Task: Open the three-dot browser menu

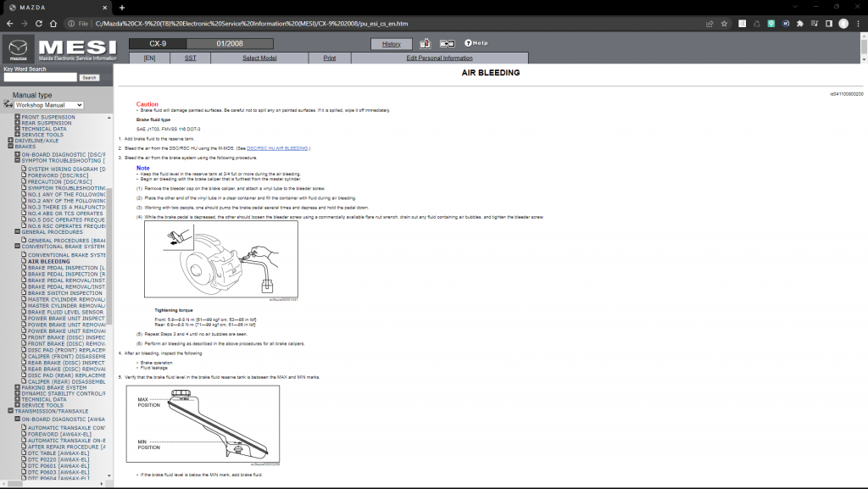Action: (x=858, y=23)
